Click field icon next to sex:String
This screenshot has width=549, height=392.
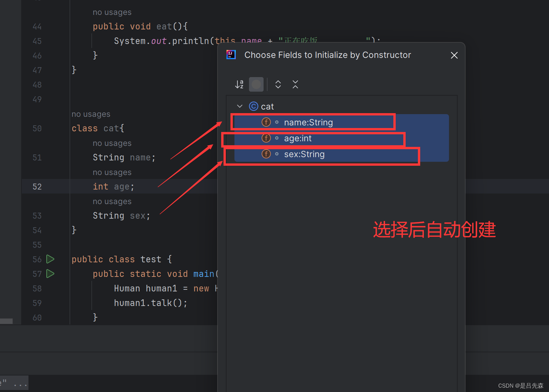click(266, 154)
